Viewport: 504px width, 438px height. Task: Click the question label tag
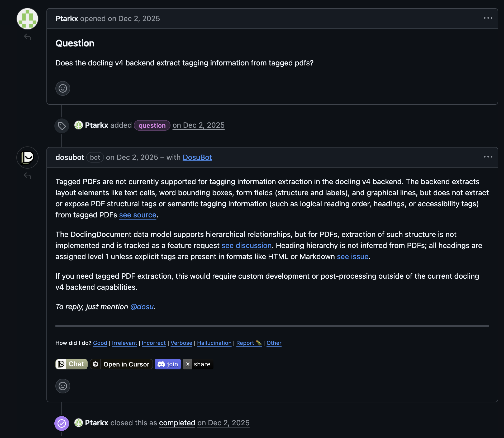tap(152, 125)
